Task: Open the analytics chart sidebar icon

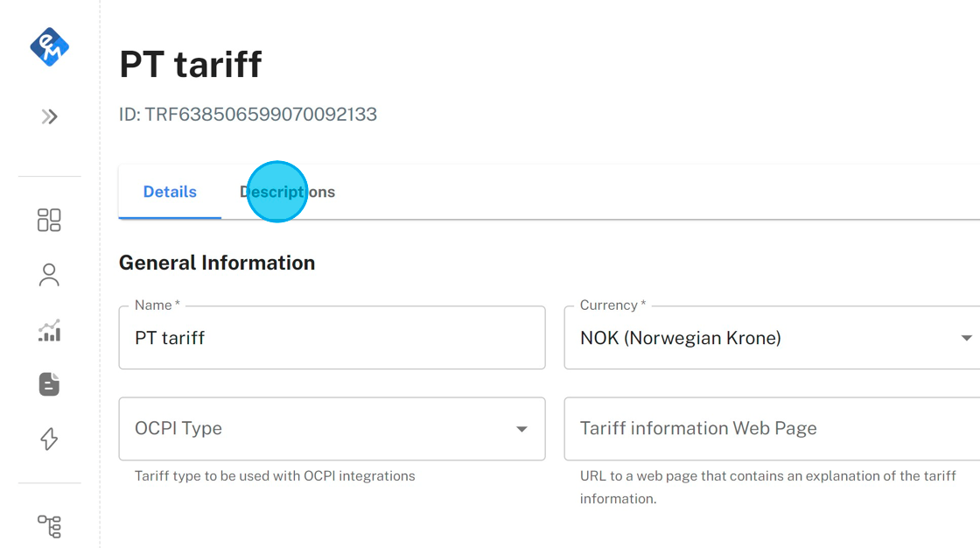Action: tap(49, 330)
